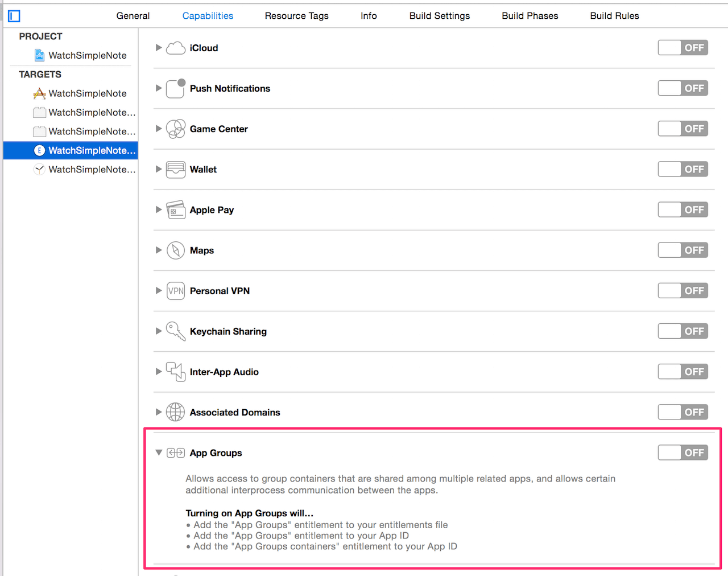Select the last WatchSimpleNote watch target
728x576 pixels.
tap(91, 170)
